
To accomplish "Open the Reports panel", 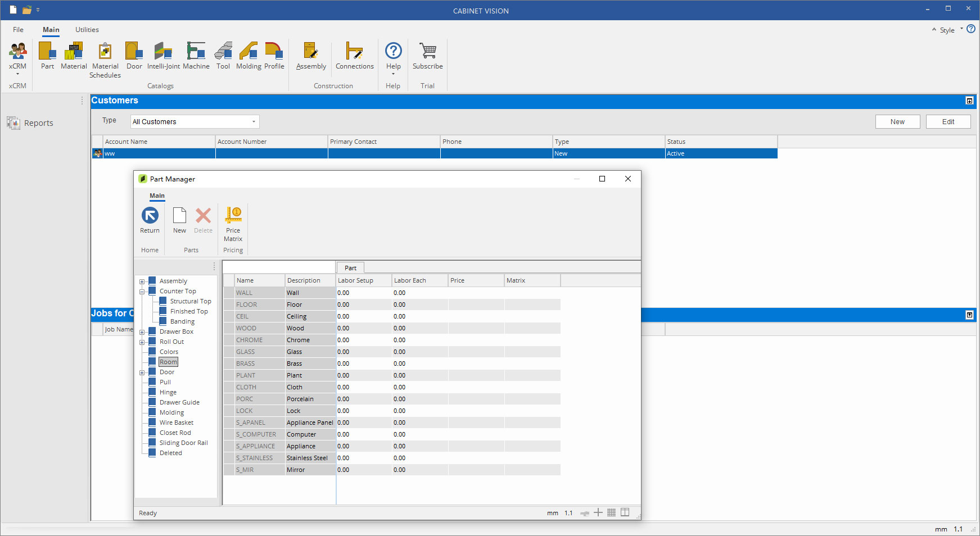I will point(31,122).
